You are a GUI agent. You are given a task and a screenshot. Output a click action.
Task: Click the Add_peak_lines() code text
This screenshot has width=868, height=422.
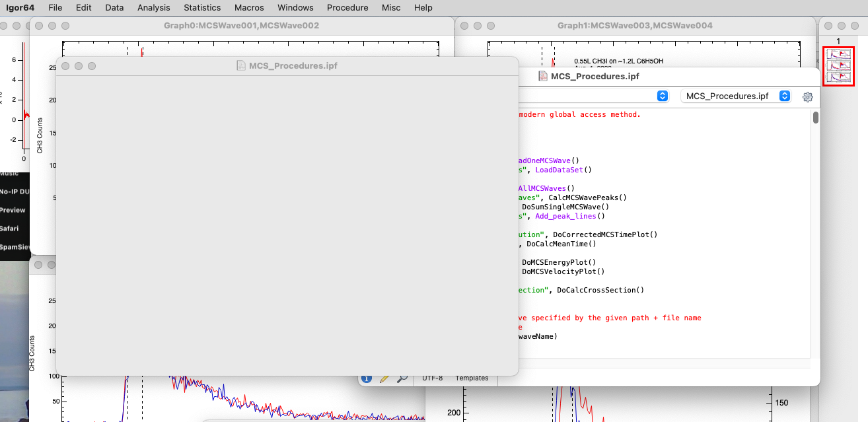570,216
